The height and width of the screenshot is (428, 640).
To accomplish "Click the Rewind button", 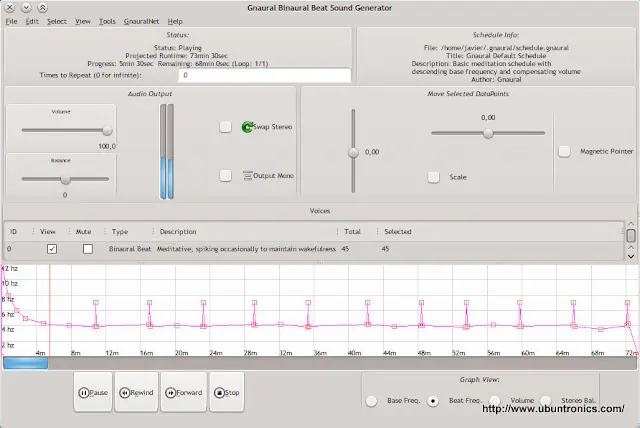I will point(136,393).
